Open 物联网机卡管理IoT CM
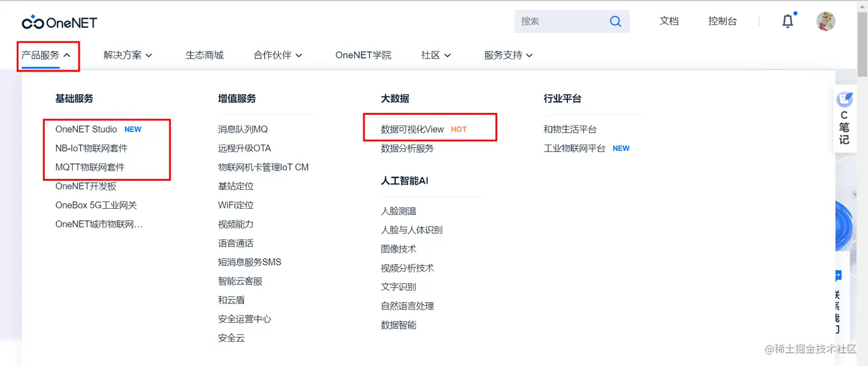The height and width of the screenshot is (366, 868). [x=263, y=167]
